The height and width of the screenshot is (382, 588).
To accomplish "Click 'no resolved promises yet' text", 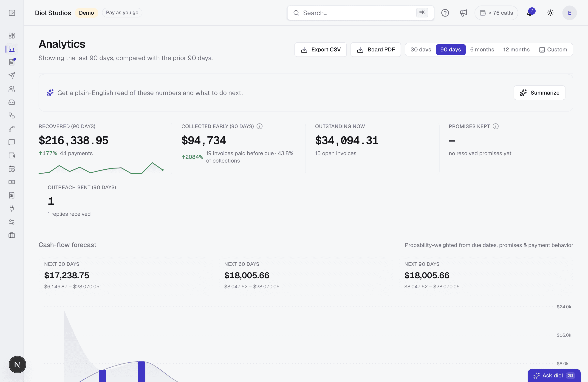I will (480, 153).
